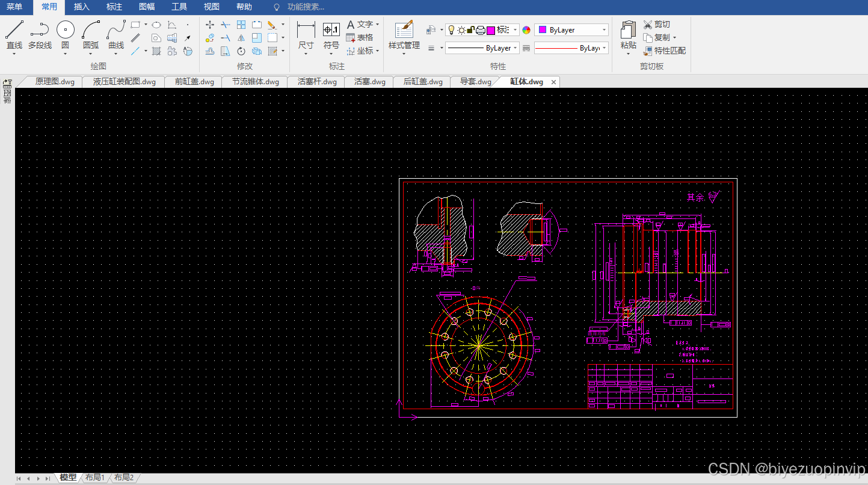The image size is (868, 485).
Task: Toggle the layer print icon
Action: click(x=481, y=30)
